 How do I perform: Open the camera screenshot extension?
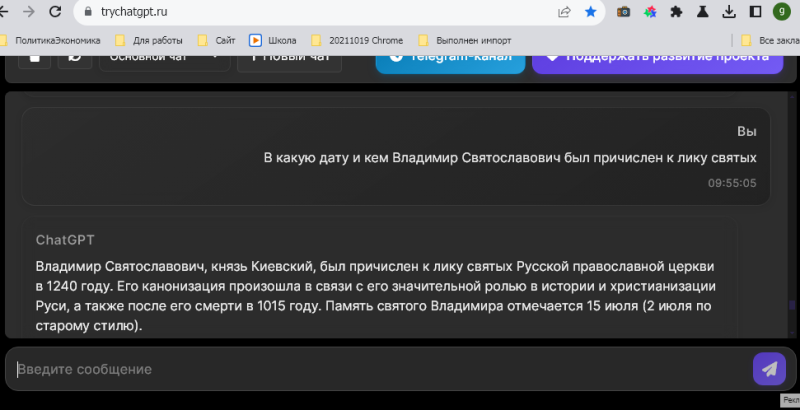(x=623, y=12)
